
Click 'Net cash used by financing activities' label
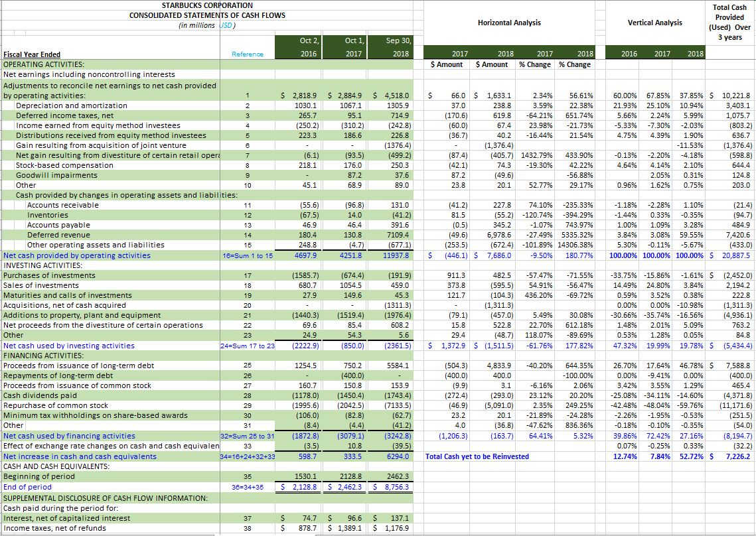[70, 436]
